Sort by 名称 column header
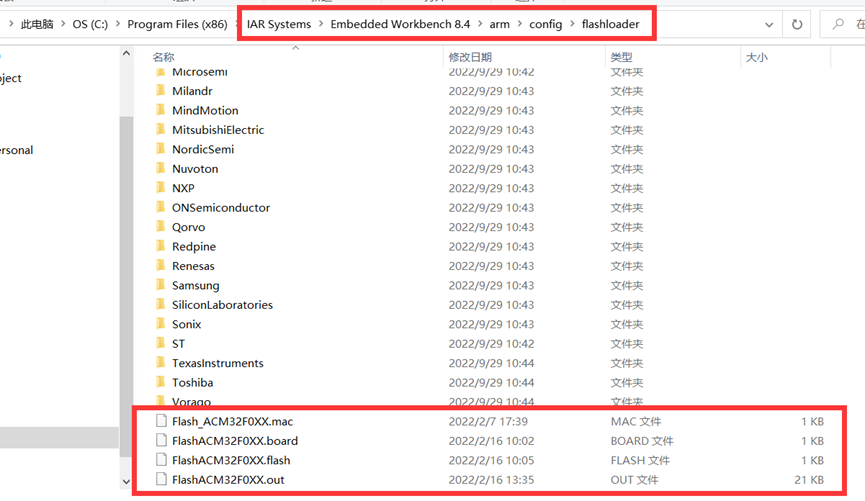 click(163, 58)
